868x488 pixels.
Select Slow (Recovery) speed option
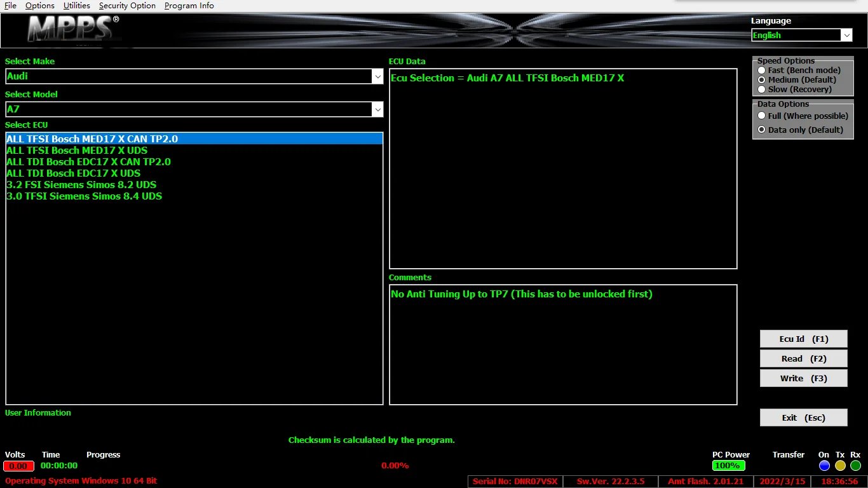(761, 89)
